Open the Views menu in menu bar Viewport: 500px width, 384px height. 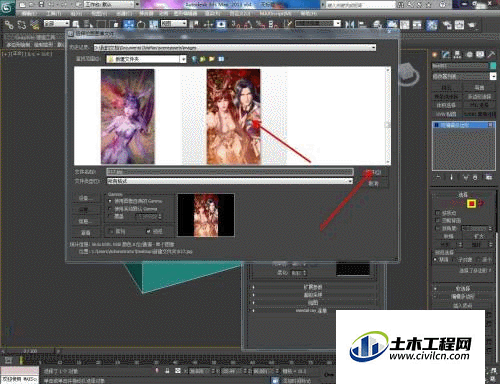99,14
